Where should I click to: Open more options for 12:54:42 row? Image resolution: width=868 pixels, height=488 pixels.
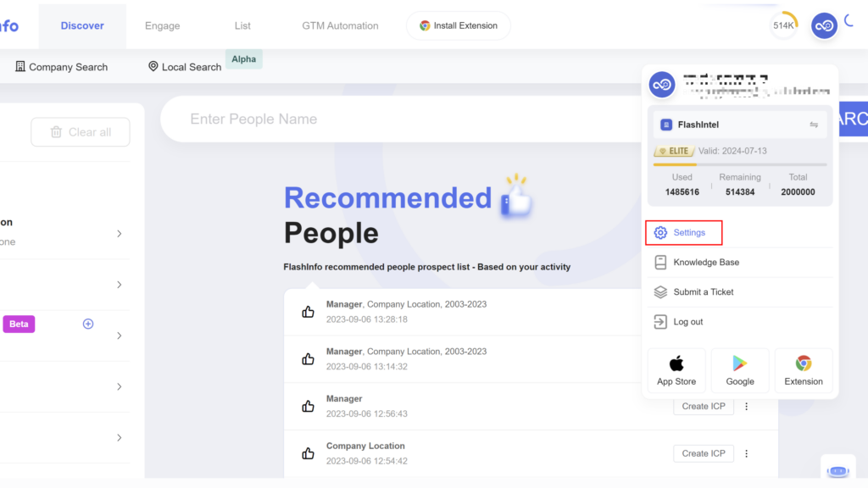746,453
